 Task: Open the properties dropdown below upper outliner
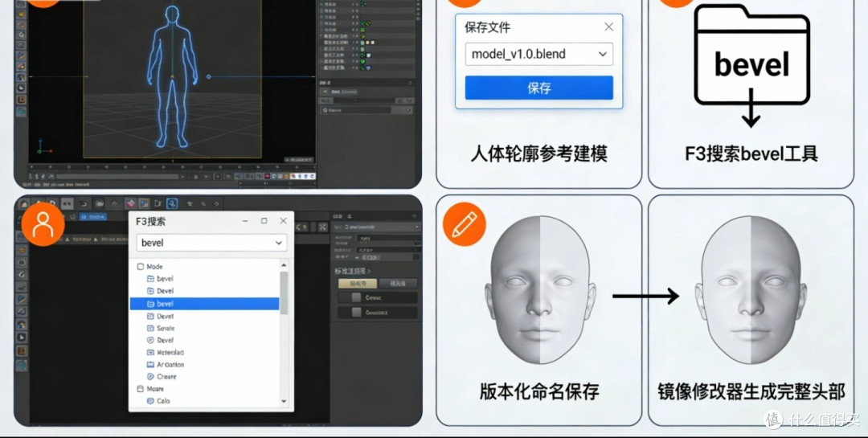click(366, 110)
